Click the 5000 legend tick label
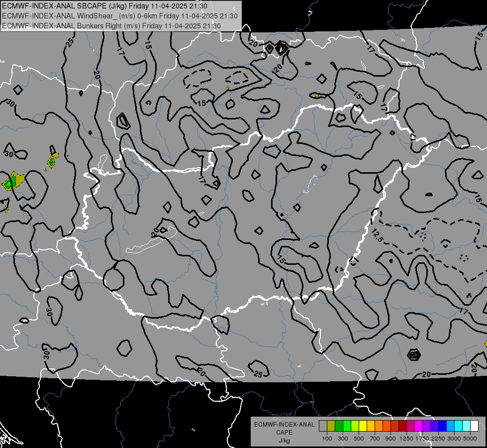Viewport: 487px width, 448px height. tap(470, 439)
